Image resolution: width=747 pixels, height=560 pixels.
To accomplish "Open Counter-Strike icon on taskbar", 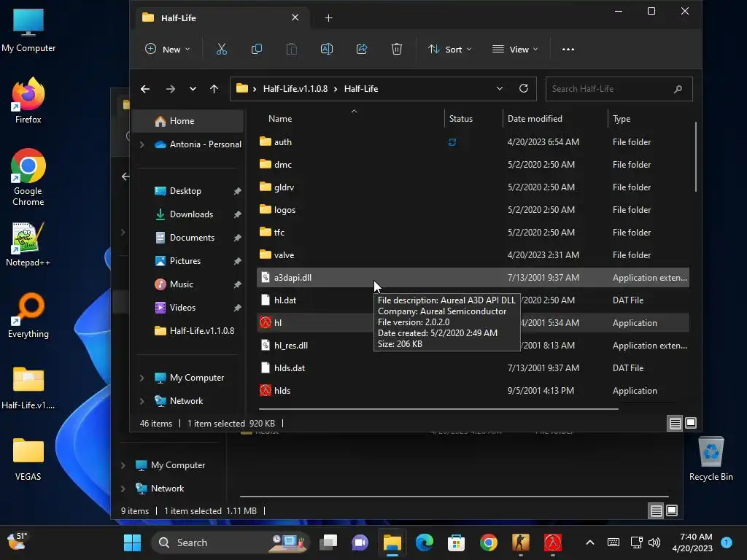I will 520,542.
